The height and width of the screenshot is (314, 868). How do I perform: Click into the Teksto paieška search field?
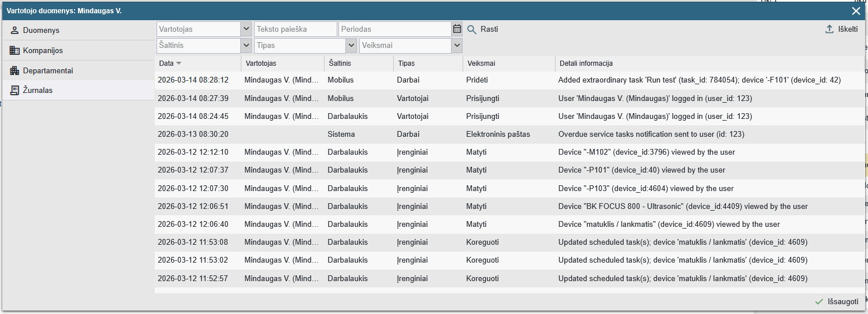(295, 29)
